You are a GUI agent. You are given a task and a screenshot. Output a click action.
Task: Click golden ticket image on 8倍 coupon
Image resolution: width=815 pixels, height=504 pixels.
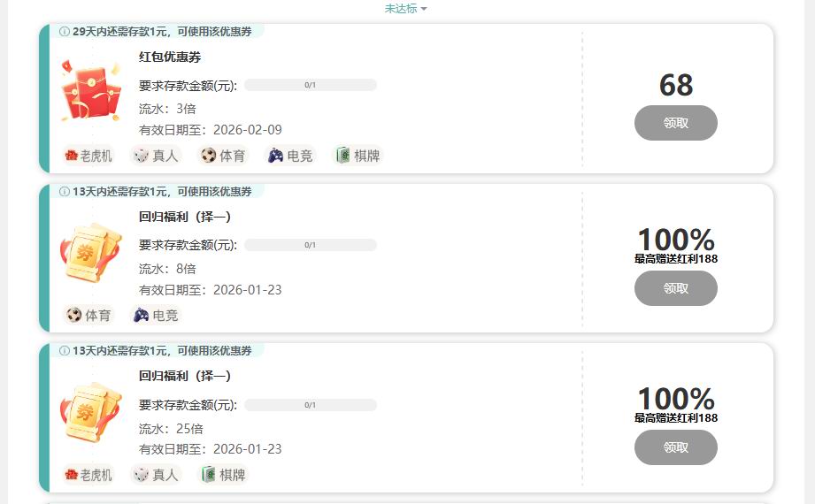coord(91,253)
